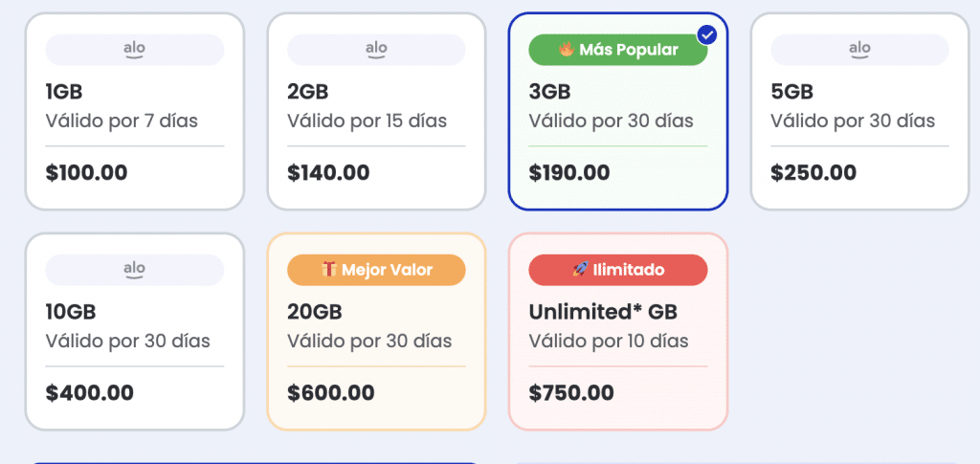
Task: Choose the 5GB plan for $250.00
Action: tap(859, 111)
